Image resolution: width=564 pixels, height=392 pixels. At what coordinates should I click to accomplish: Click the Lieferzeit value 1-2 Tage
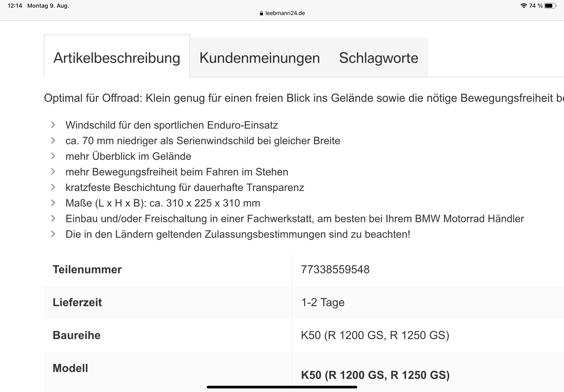323,302
